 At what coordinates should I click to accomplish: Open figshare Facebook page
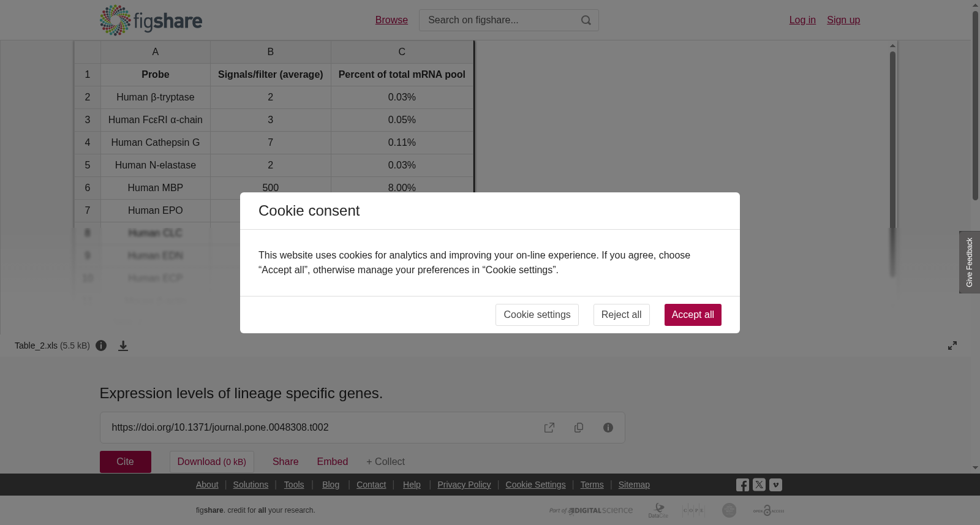[742, 485]
